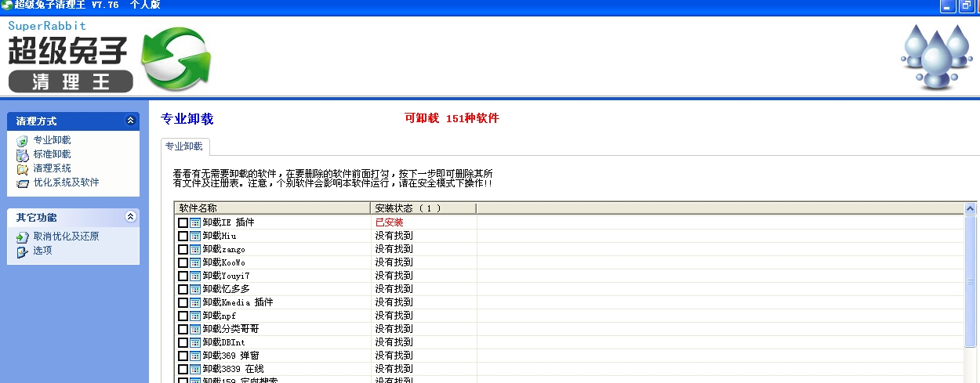980x383 pixels.
Task: Click the sidebar icon beside 专业卸载
Action: [x=22, y=141]
